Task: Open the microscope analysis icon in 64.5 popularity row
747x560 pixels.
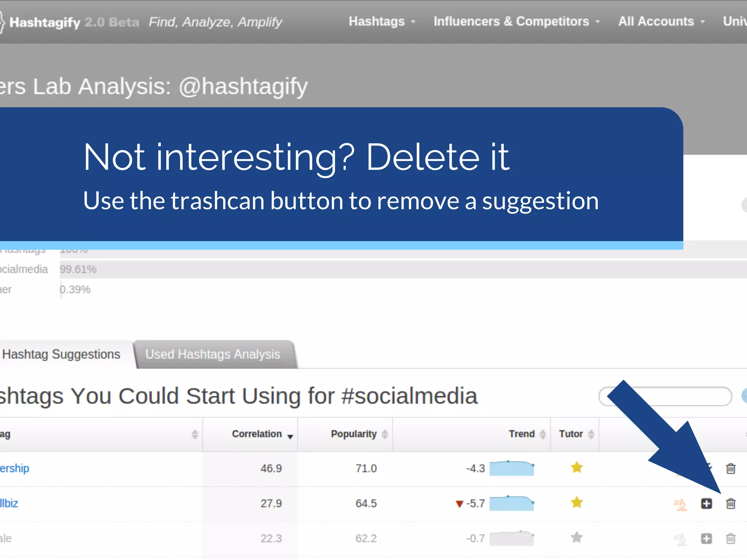Action: 680,504
